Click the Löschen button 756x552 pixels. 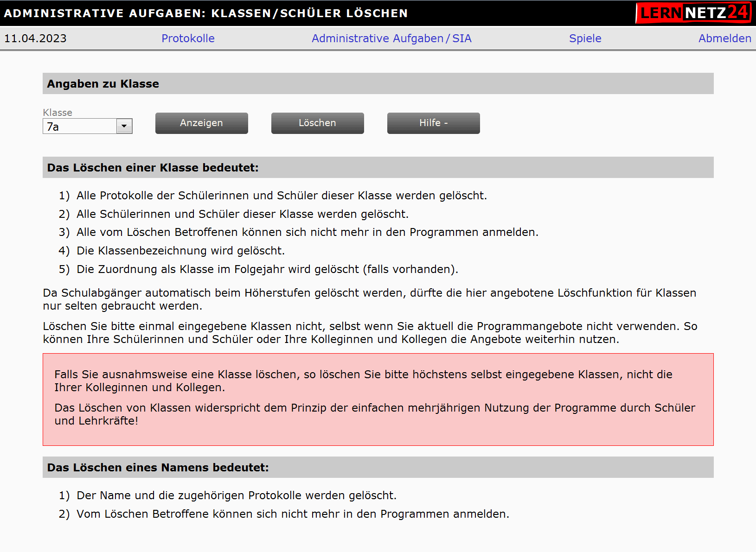[317, 123]
